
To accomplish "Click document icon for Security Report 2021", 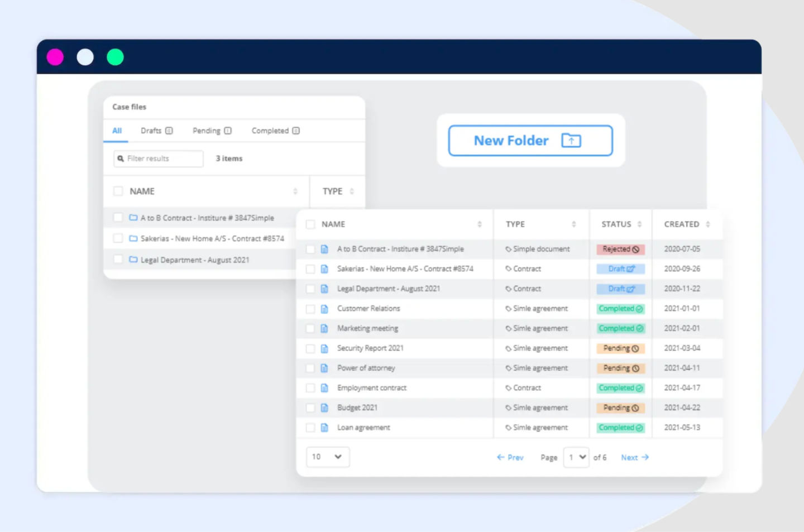I will [x=324, y=348].
